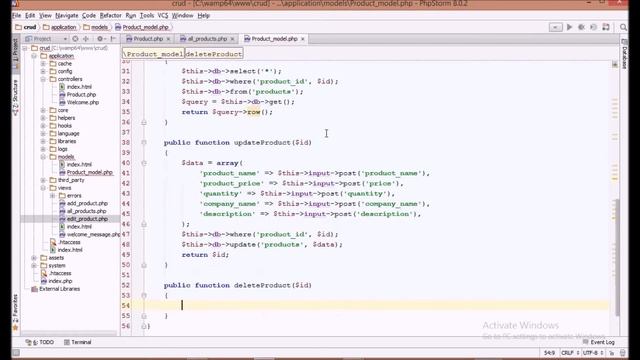Click the fold end marker at line 50

(x=144, y=265)
